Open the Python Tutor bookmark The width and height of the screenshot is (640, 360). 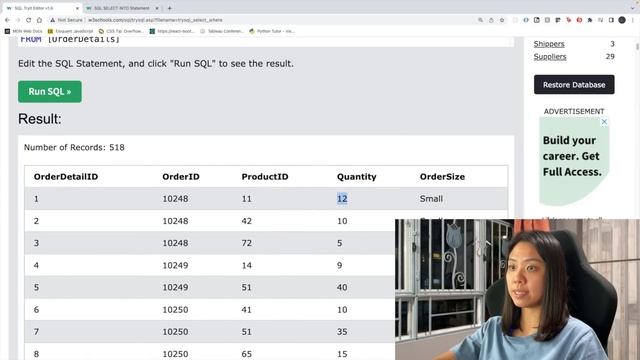(x=272, y=31)
